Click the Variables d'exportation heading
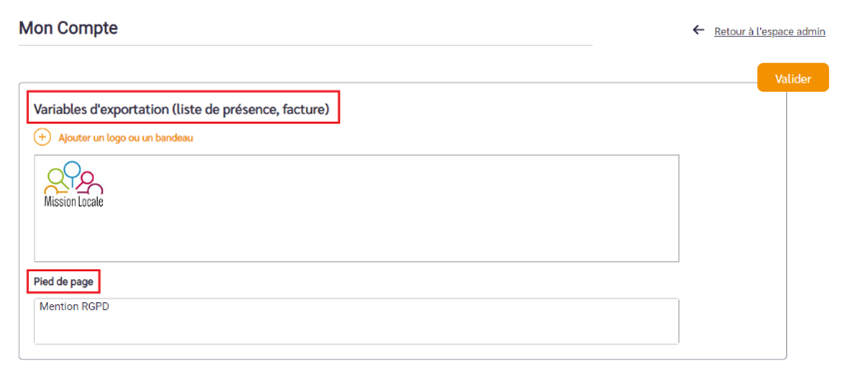The image size is (855, 371). (182, 109)
